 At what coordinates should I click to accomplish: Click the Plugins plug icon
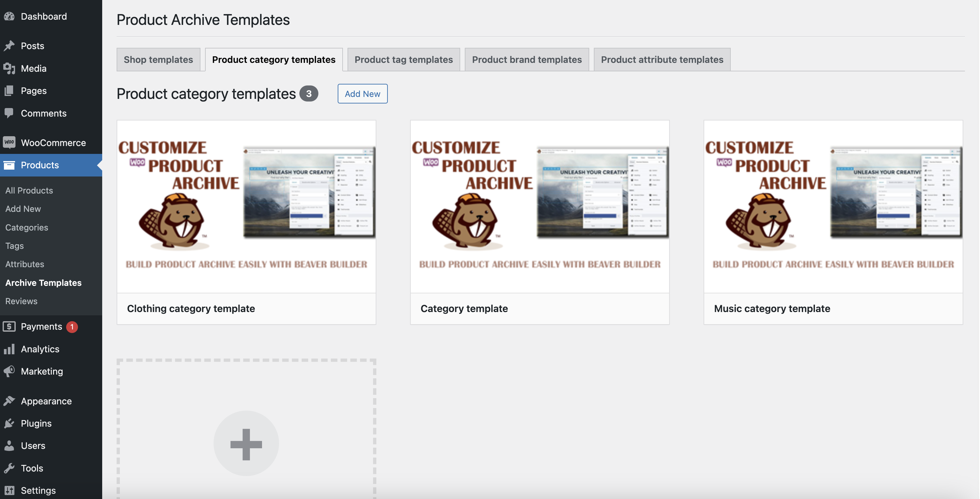(9, 423)
